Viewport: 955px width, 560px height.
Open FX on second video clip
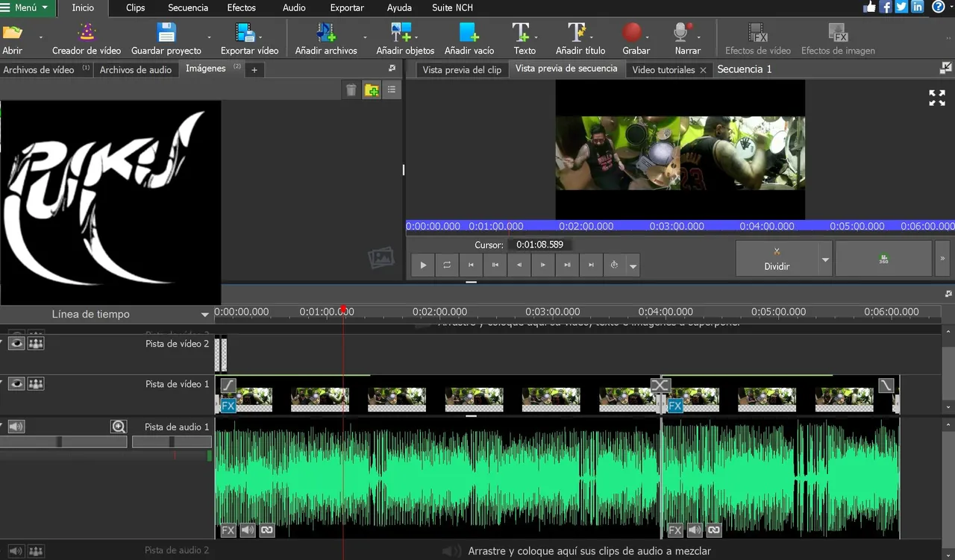click(675, 406)
